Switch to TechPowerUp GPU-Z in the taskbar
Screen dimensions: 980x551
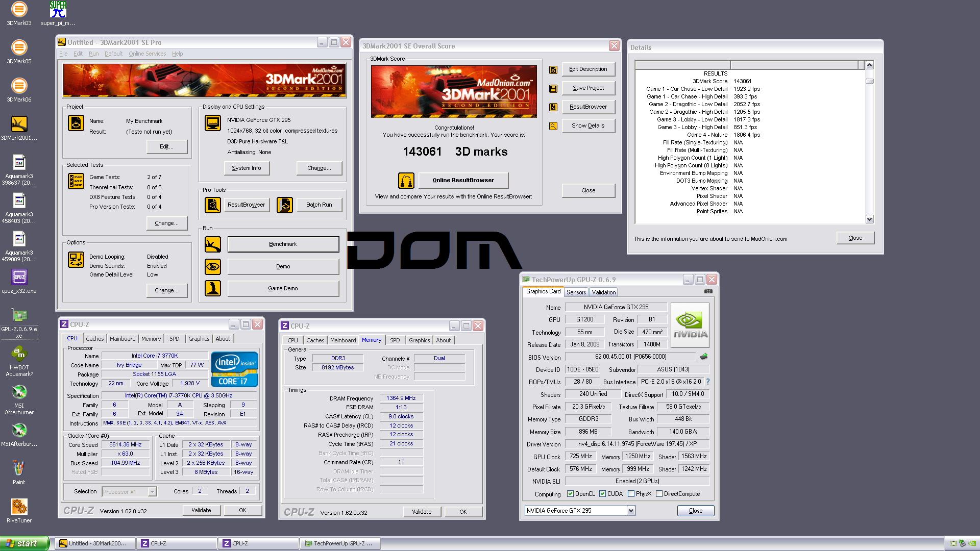pos(339,543)
